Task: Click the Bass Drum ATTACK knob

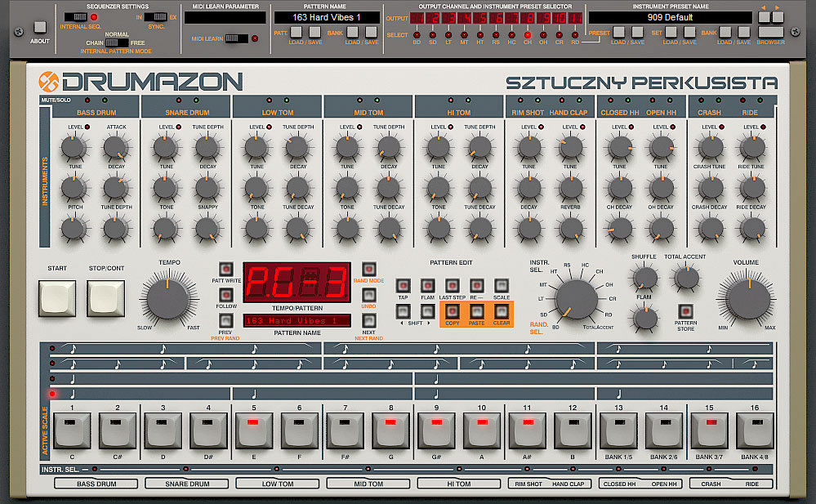Action: (x=116, y=148)
